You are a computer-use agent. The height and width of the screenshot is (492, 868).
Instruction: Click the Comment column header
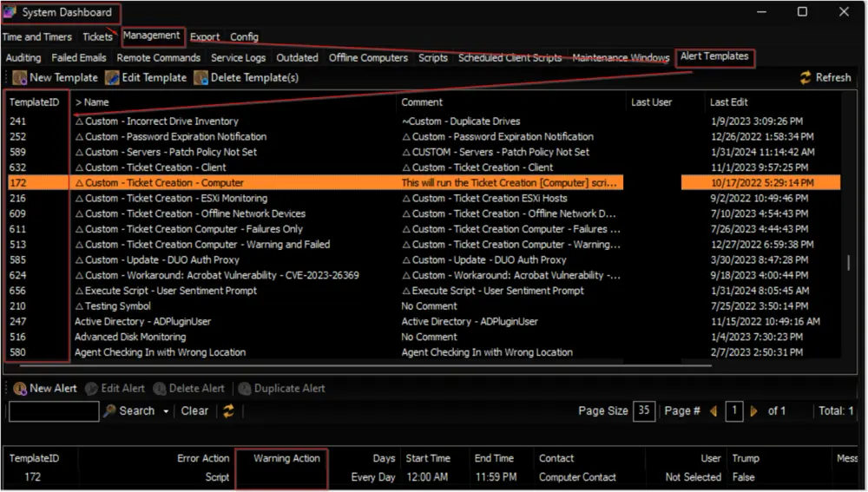click(x=422, y=102)
